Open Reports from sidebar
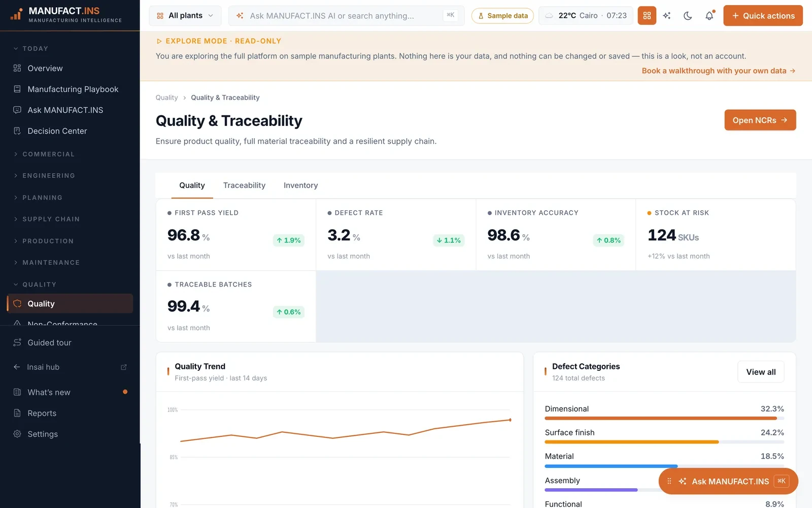This screenshot has width=812, height=508. click(70, 413)
